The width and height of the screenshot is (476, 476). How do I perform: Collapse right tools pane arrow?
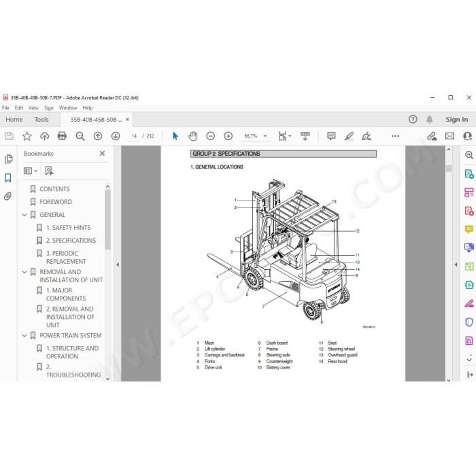[x=456, y=265]
